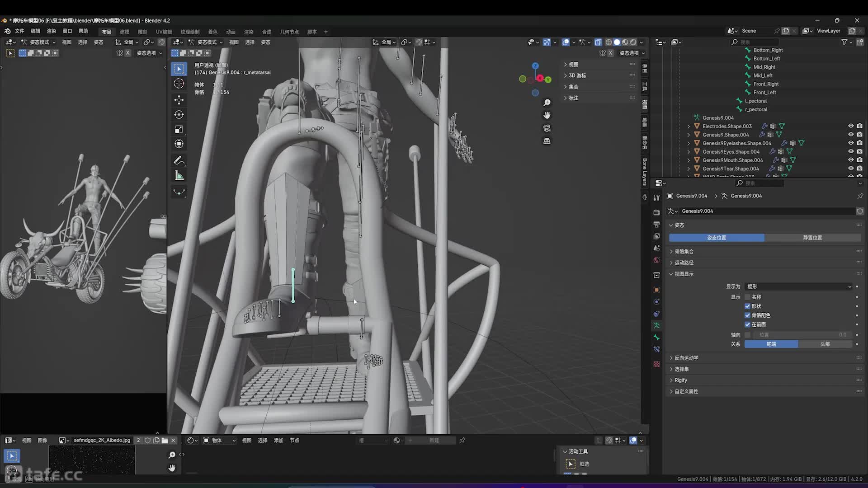This screenshot has width=868, height=488.
Task: Enable the 名称 display checkbox
Action: tap(747, 297)
